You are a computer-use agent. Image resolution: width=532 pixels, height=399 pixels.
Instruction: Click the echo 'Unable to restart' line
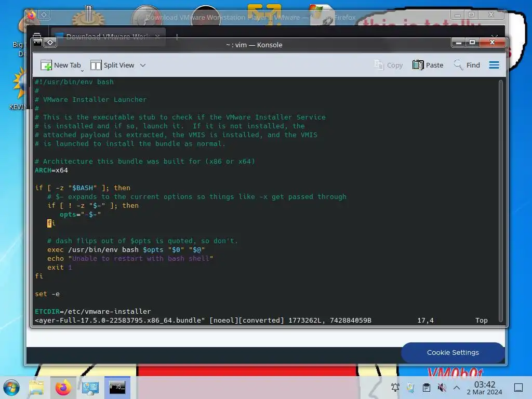[x=130, y=259]
